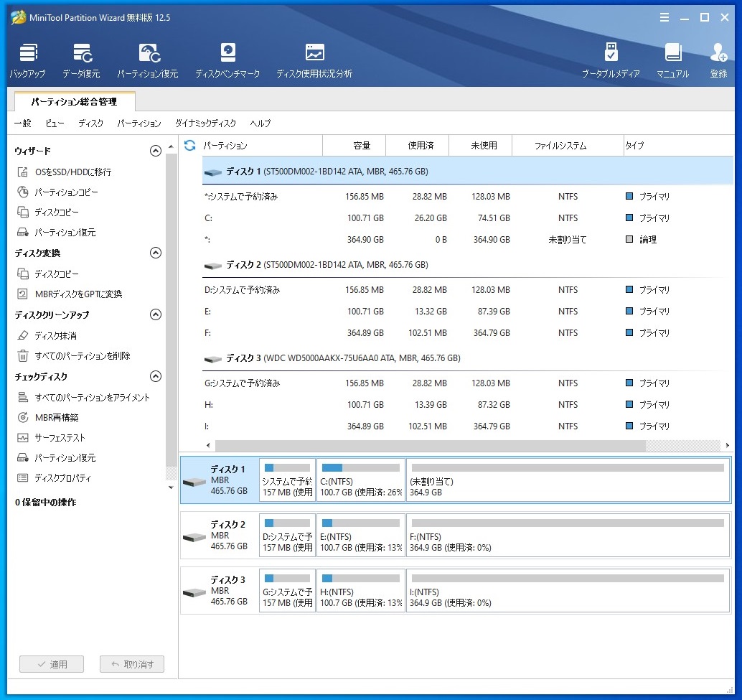Open ディスク使用状況分析
This screenshot has width=742, height=700.
314,60
